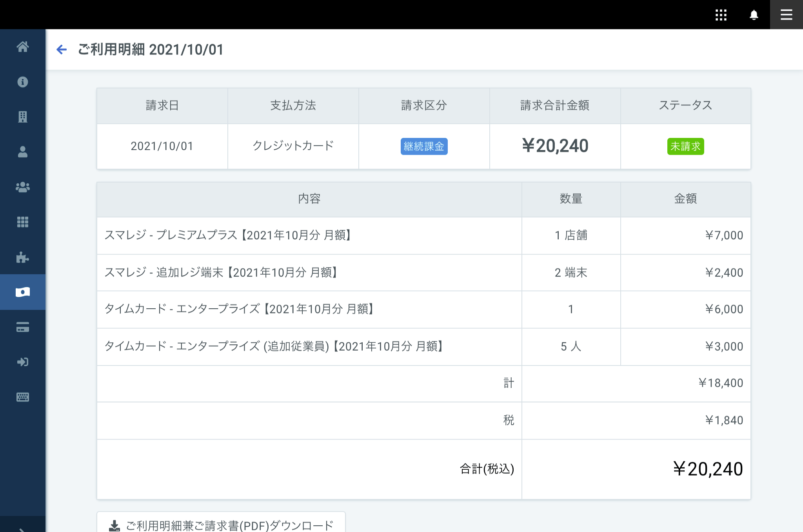The height and width of the screenshot is (532, 803).
Task: Click the 請求区分 column header
Action: tap(424, 106)
